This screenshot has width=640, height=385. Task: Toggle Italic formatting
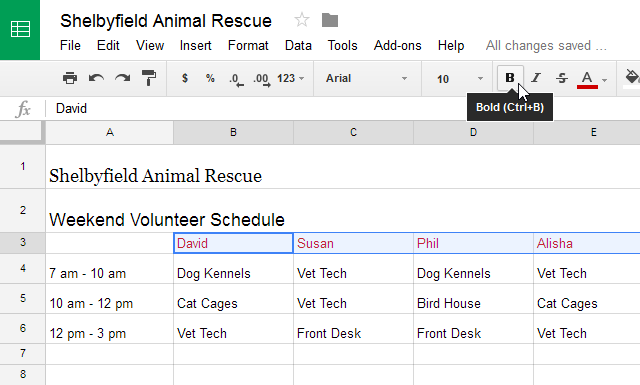[x=536, y=78]
